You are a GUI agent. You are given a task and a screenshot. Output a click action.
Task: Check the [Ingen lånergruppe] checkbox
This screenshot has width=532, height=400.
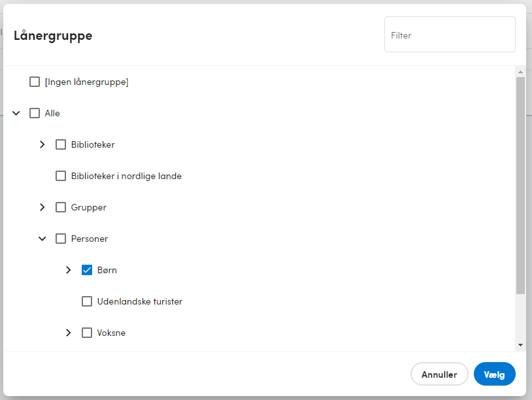click(35, 82)
